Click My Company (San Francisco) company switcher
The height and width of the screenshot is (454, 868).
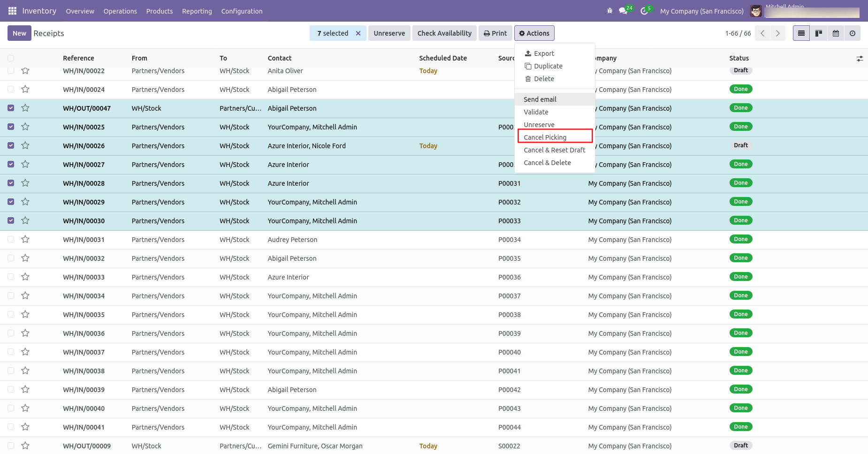tap(701, 11)
